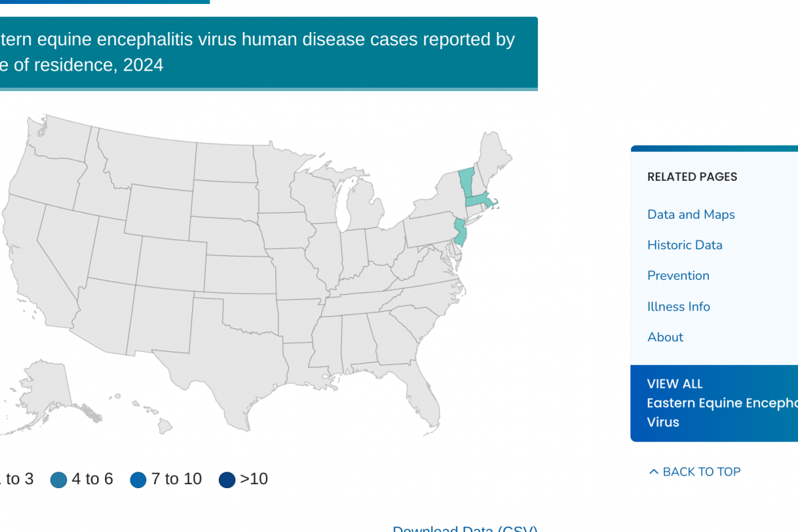Click the 4 to 6 legend circle

59,479
